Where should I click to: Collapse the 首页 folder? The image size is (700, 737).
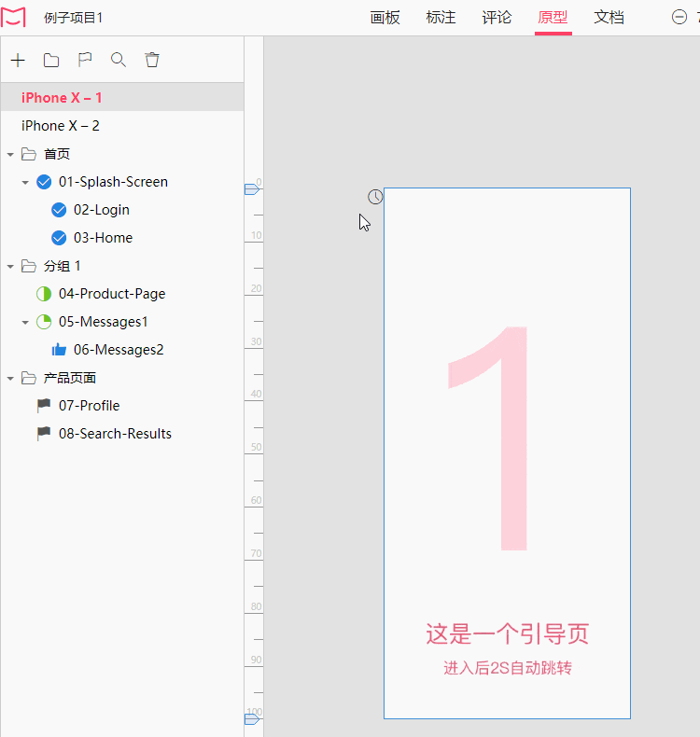(10, 154)
